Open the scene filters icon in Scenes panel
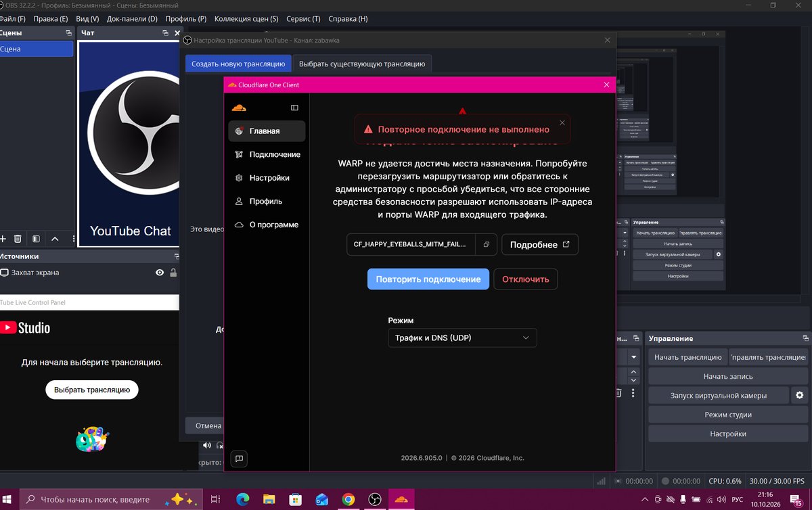Screen dimensions: 812x510 (36, 238)
